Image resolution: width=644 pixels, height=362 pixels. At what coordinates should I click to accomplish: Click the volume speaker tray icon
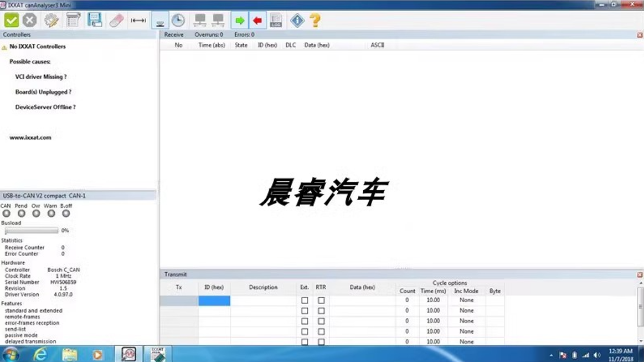(597, 355)
